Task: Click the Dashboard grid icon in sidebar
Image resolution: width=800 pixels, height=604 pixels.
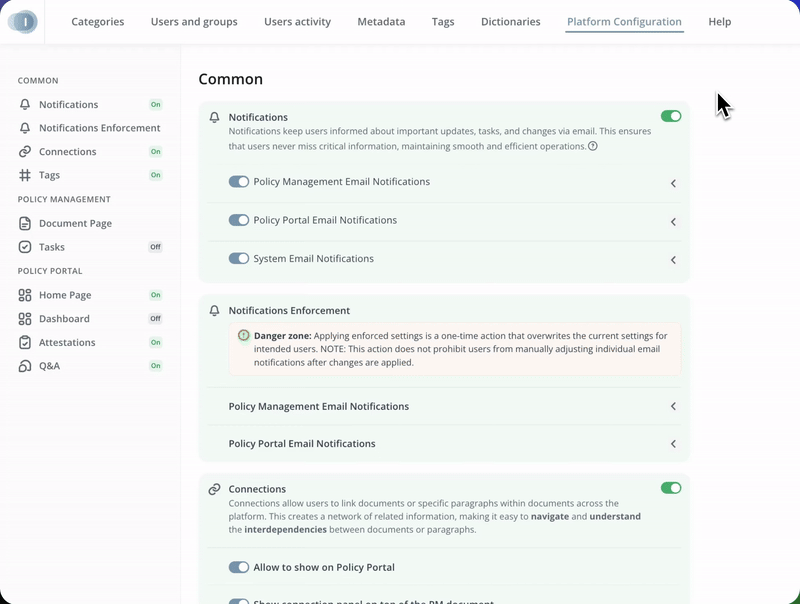Action: coord(25,319)
